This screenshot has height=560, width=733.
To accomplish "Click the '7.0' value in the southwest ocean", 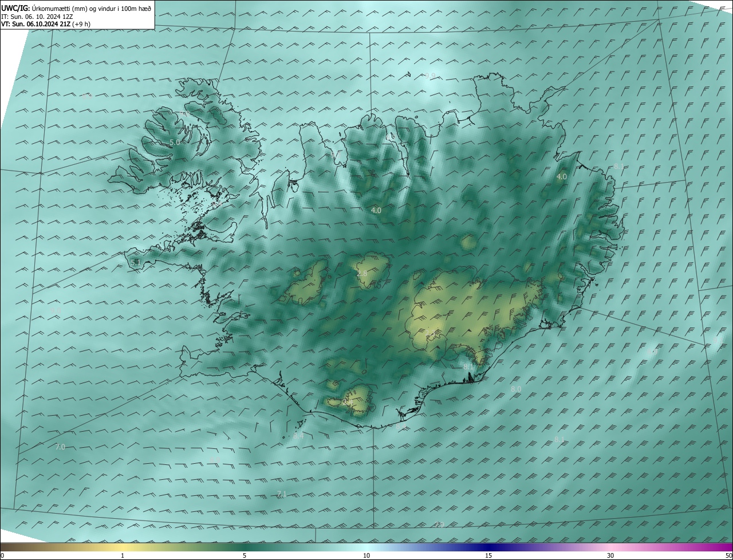I will [x=60, y=447].
